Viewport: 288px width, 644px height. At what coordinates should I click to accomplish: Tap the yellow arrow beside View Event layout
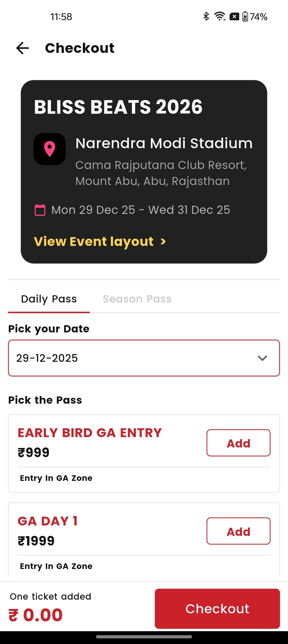click(163, 242)
